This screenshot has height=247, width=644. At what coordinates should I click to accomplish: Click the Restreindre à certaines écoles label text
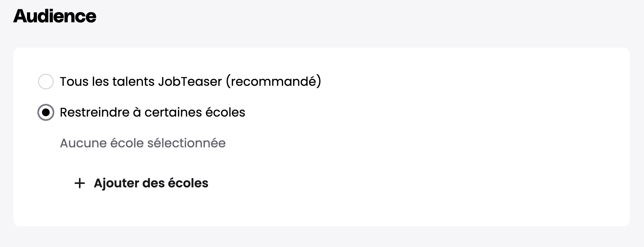pyautogui.click(x=153, y=112)
